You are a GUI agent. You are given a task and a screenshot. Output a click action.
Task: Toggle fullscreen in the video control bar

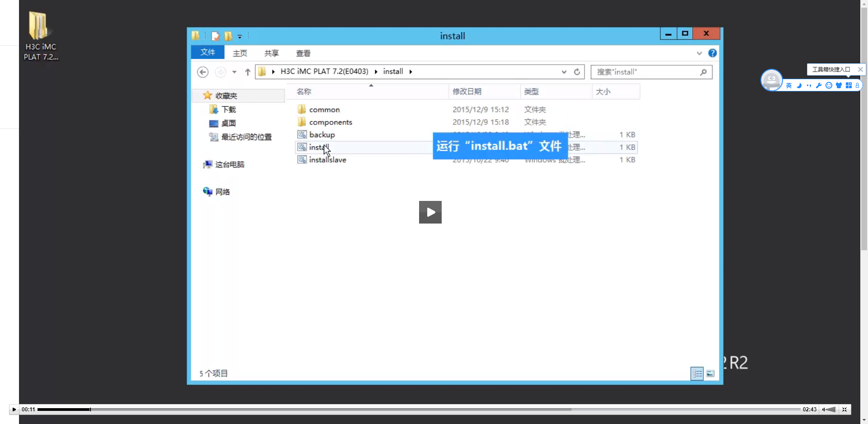pyautogui.click(x=844, y=410)
